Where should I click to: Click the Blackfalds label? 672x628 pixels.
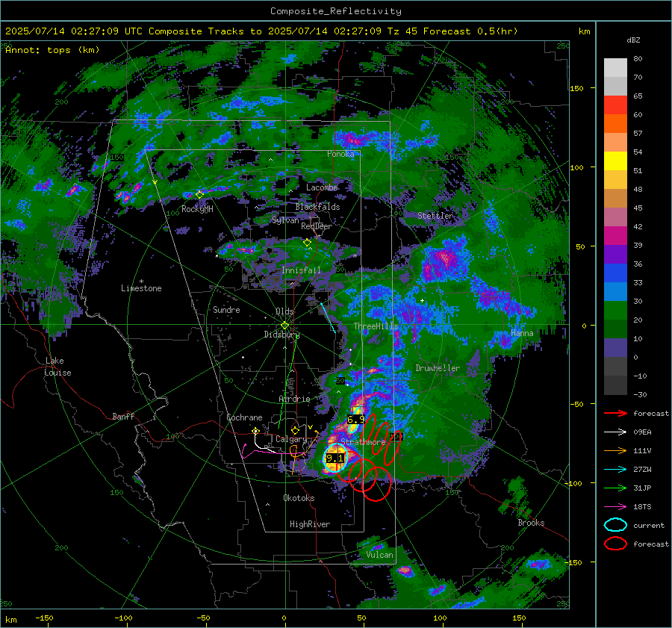coord(317,207)
